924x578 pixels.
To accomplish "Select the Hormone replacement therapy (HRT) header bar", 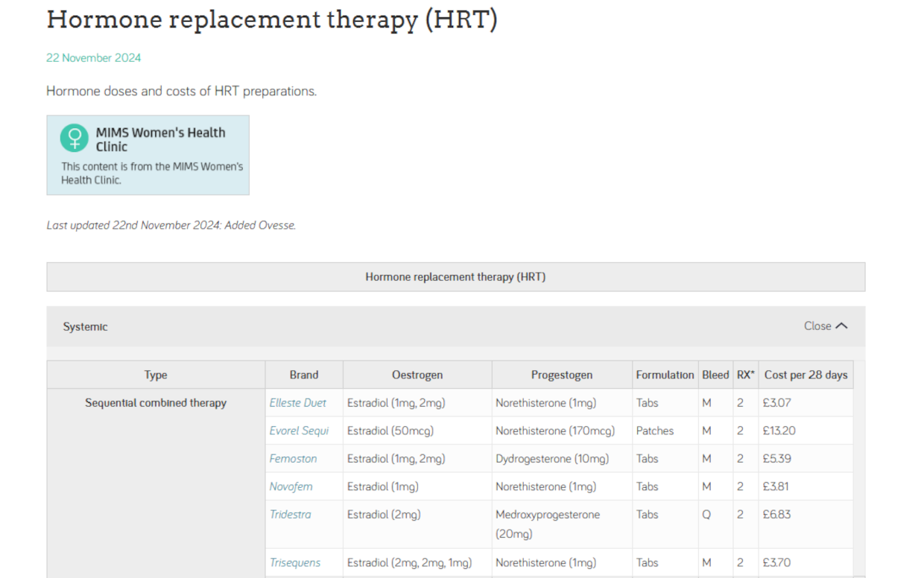I will 455,276.
